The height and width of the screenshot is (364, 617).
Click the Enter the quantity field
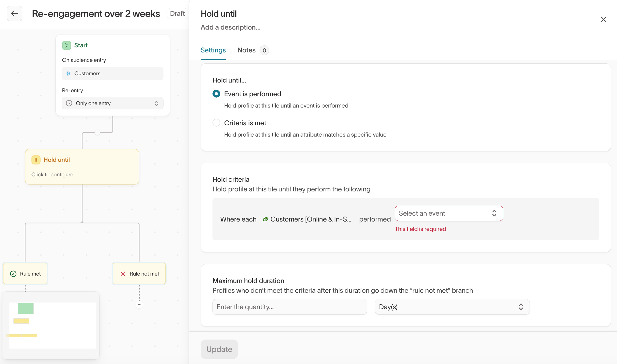[290, 307]
